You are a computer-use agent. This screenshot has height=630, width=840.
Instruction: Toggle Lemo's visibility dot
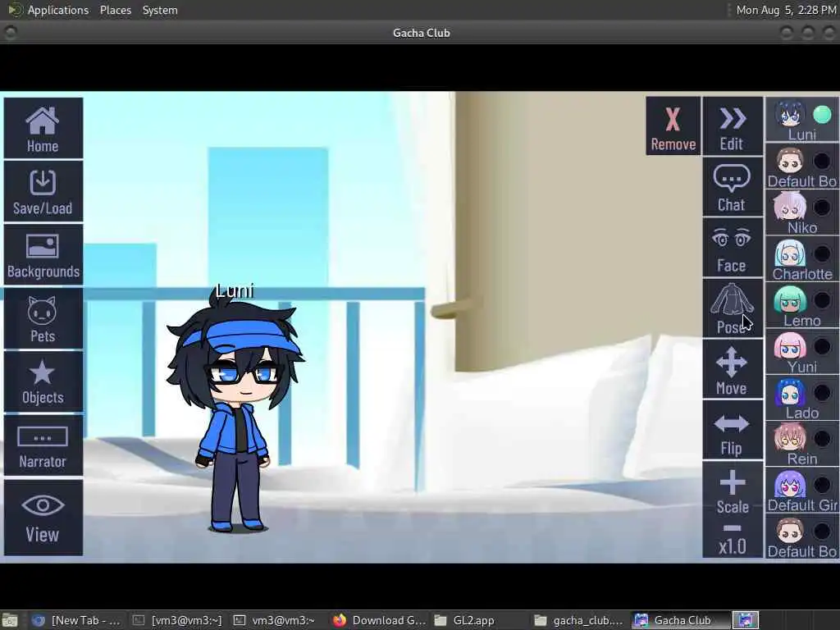point(822,299)
